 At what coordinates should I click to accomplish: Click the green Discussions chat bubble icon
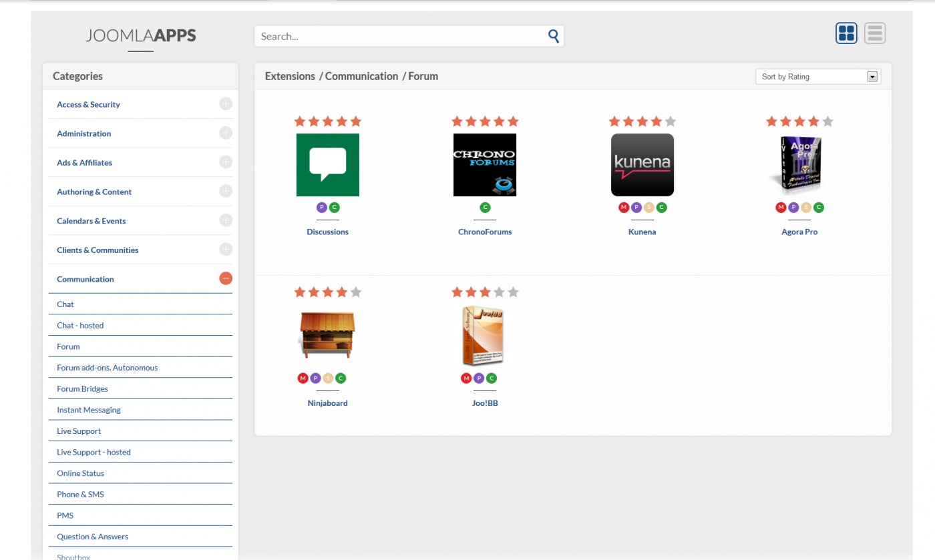coord(327,165)
